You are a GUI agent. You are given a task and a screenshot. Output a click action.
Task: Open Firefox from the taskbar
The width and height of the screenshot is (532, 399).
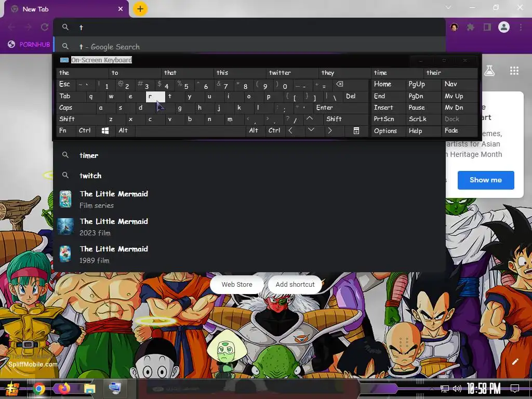click(x=64, y=389)
